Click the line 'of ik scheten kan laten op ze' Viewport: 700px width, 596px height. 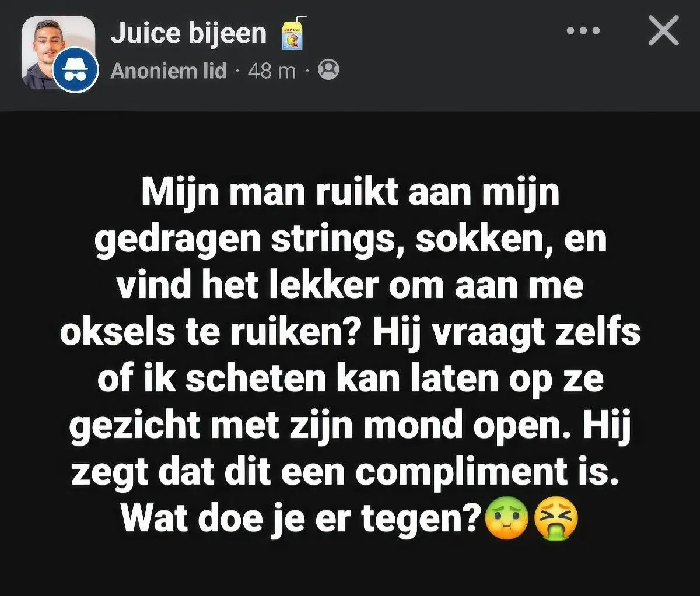[350, 378]
